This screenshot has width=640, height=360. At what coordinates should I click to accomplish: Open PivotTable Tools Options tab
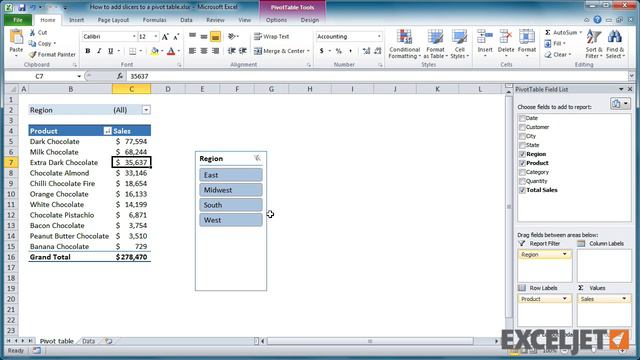click(276, 20)
